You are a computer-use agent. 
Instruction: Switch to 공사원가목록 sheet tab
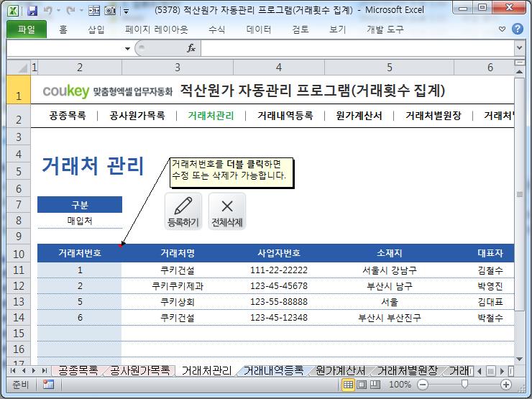pos(139,370)
